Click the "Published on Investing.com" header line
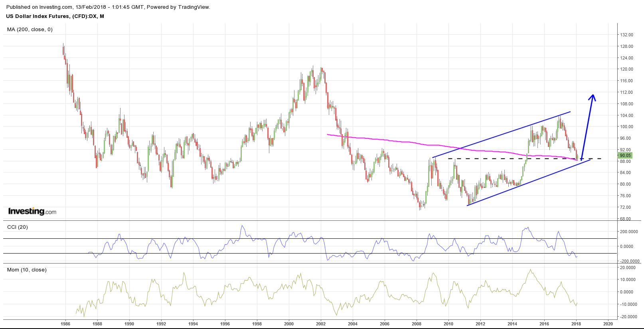The image size is (644, 329). click(x=108, y=7)
